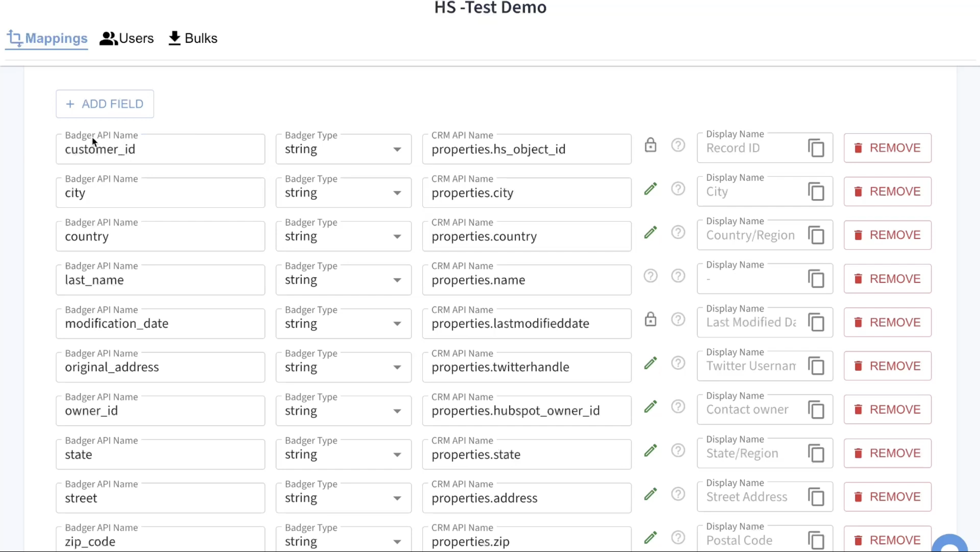Copy the Street Address display name

tap(816, 497)
